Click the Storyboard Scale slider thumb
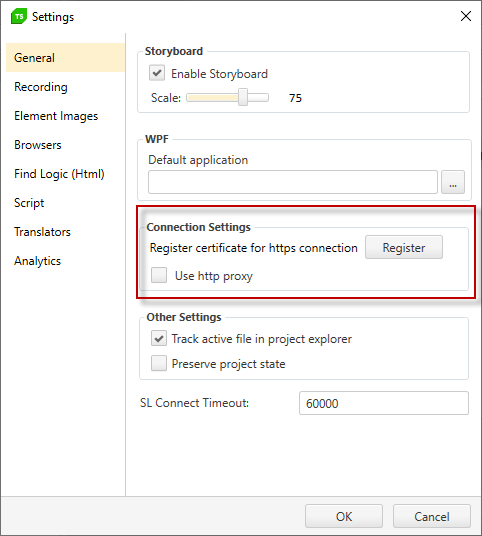482x536 pixels. click(243, 97)
